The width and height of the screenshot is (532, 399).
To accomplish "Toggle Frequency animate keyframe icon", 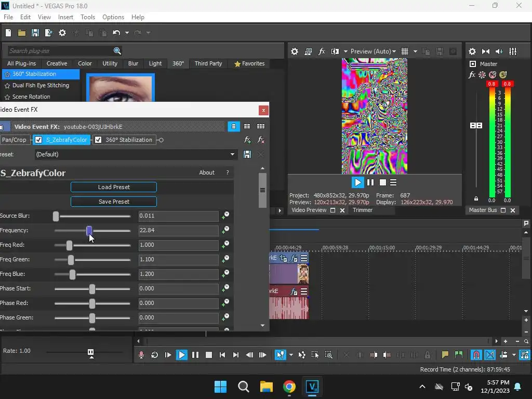I will (x=225, y=230).
